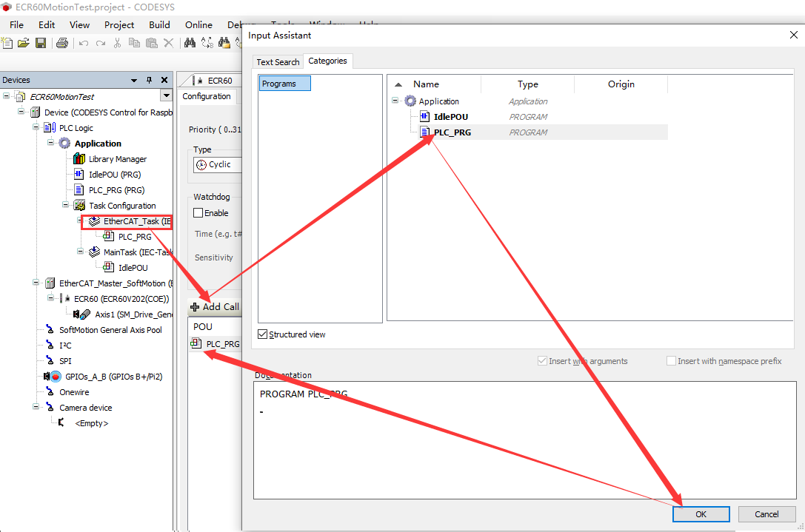Click the Paste toolbar icon
The height and width of the screenshot is (532, 805).
(x=152, y=43)
